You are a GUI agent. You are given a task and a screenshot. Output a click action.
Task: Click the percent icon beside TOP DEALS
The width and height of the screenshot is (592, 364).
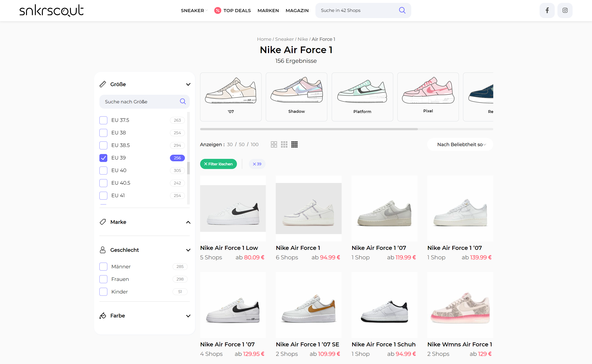click(217, 11)
